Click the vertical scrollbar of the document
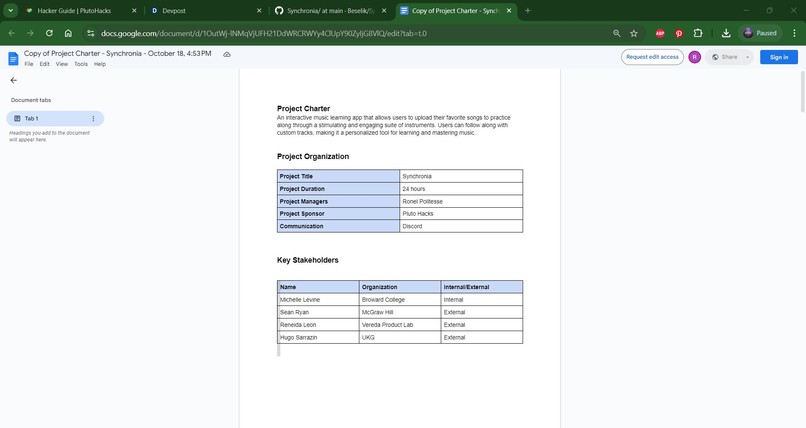 (802, 91)
